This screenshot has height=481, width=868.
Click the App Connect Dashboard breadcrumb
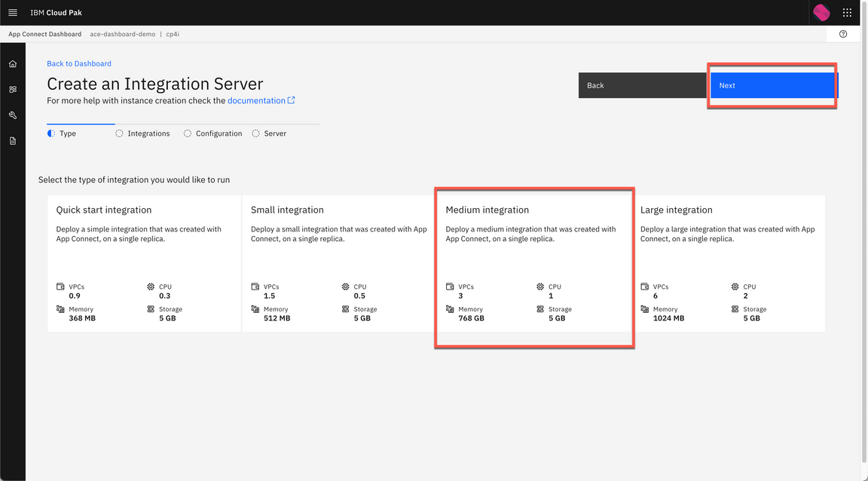44,34
